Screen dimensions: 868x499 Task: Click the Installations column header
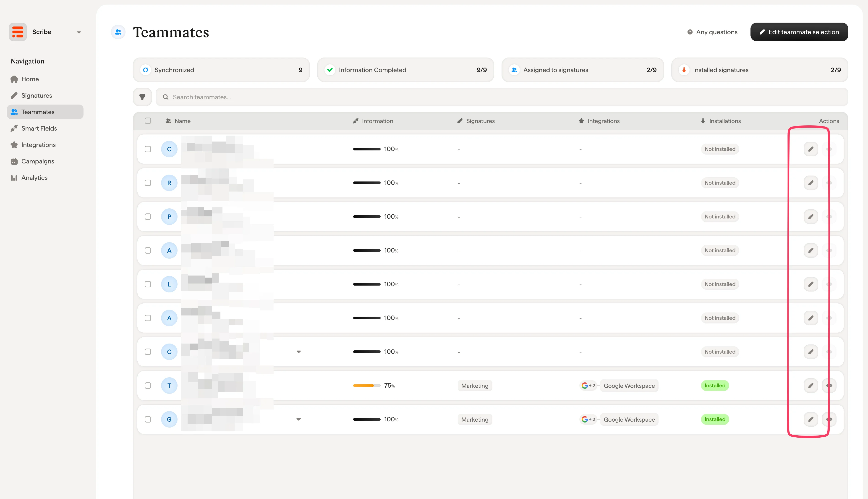(x=721, y=121)
